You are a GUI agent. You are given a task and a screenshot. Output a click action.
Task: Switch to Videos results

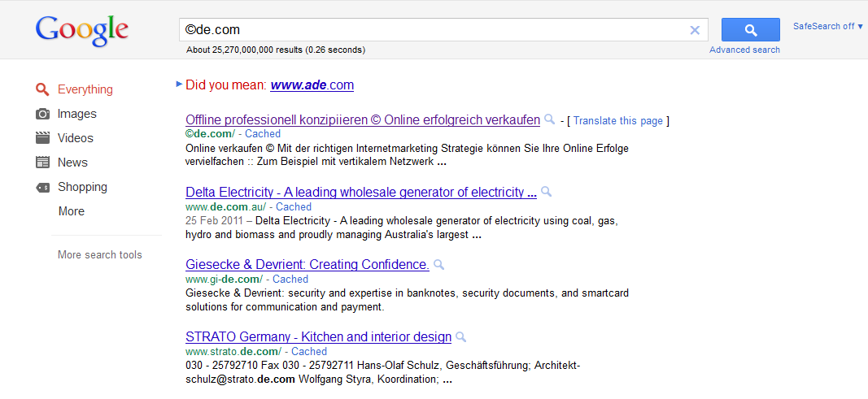[x=76, y=138]
